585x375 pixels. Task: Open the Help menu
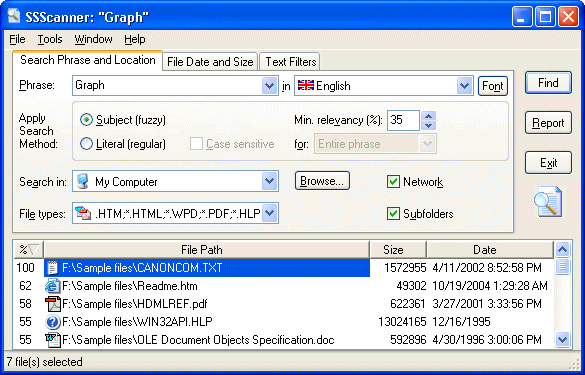click(135, 39)
